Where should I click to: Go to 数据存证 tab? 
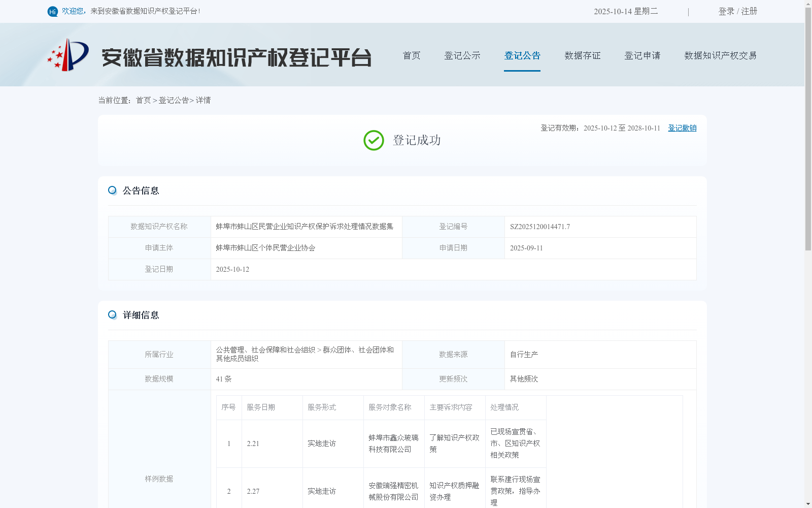(x=583, y=55)
